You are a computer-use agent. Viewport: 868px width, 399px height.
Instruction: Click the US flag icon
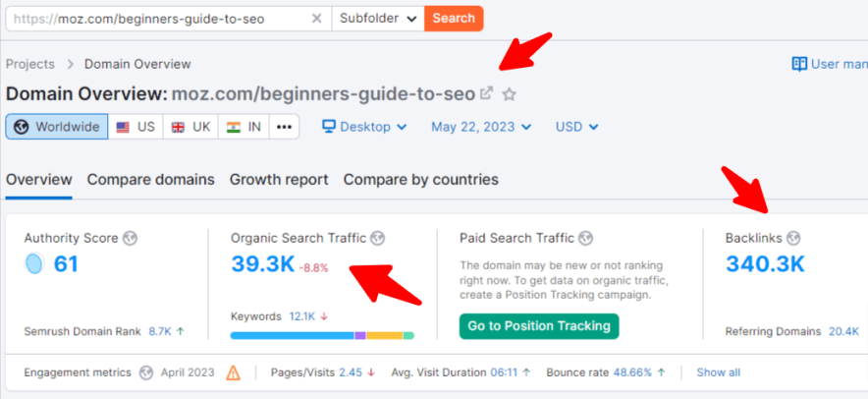(123, 127)
